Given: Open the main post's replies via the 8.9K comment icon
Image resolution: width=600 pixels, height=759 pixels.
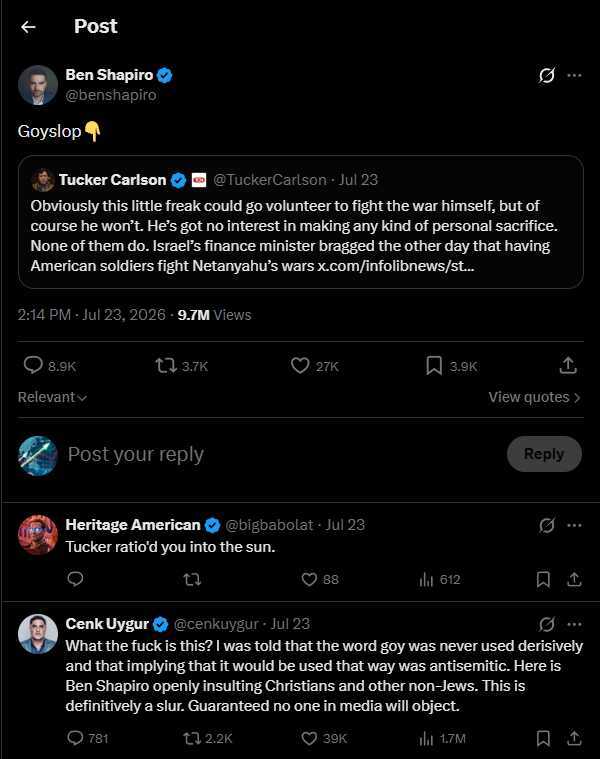Looking at the screenshot, I should tap(33, 365).
